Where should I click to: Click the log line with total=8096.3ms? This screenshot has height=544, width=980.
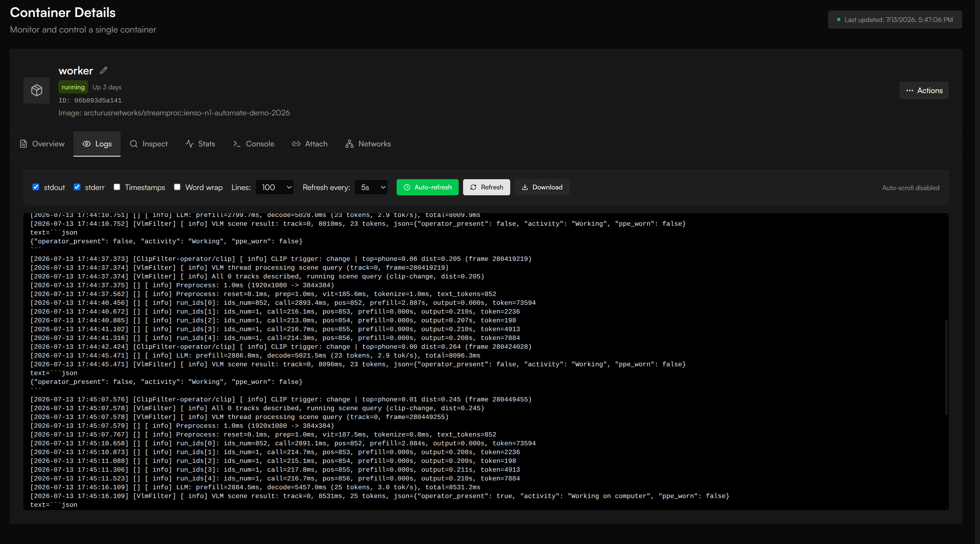[x=255, y=355]
